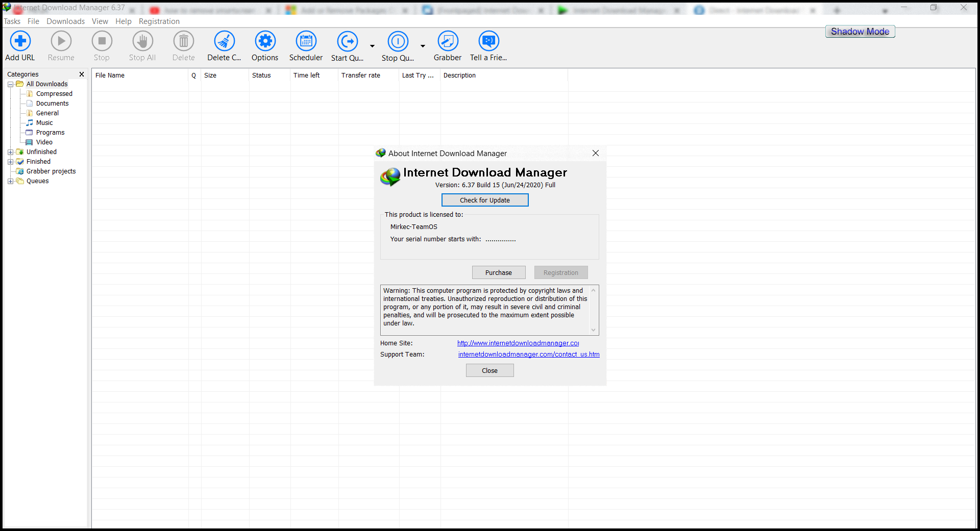Image resolution: width=980 pixels, height=531 pixels.
Task: Click the Stop All hand icon
Action: pyautogui.click(x=142, y=41)
